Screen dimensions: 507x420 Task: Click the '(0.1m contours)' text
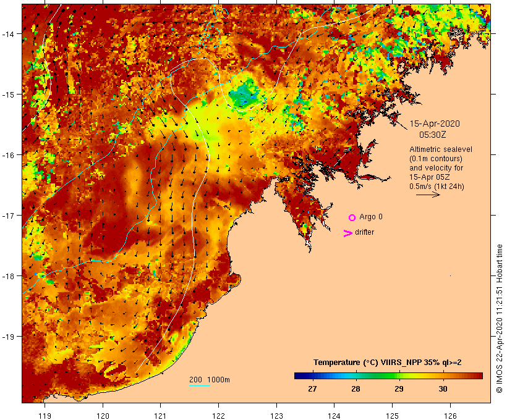436,159
